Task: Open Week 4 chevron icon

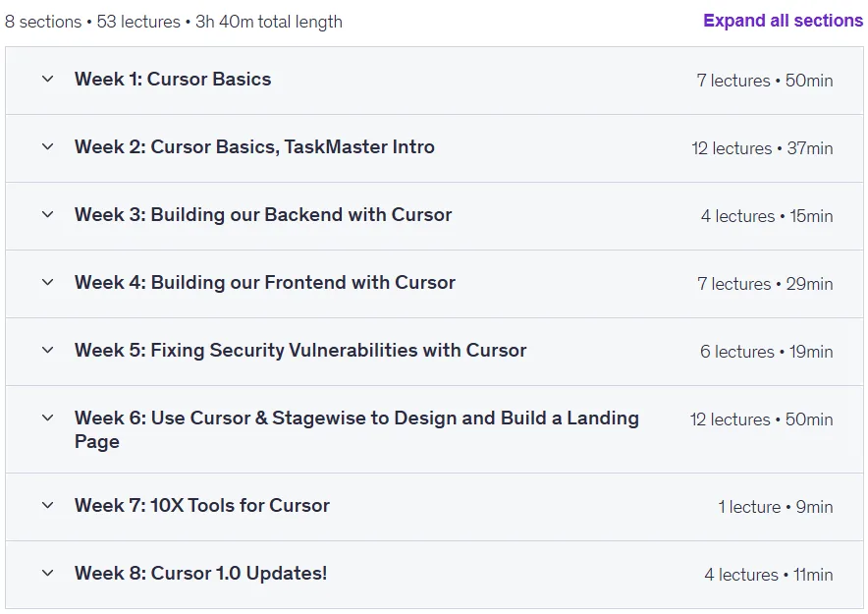Action: pos(47,282)
